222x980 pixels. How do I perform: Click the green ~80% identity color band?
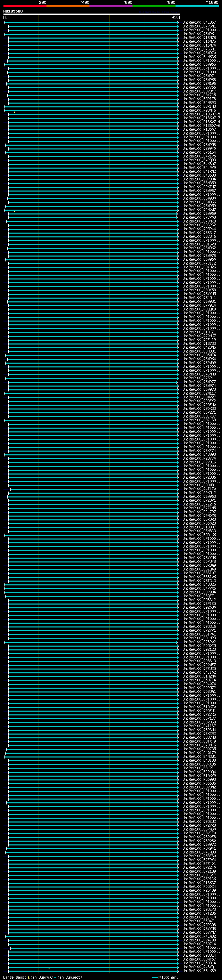click(x=154, y=6)
